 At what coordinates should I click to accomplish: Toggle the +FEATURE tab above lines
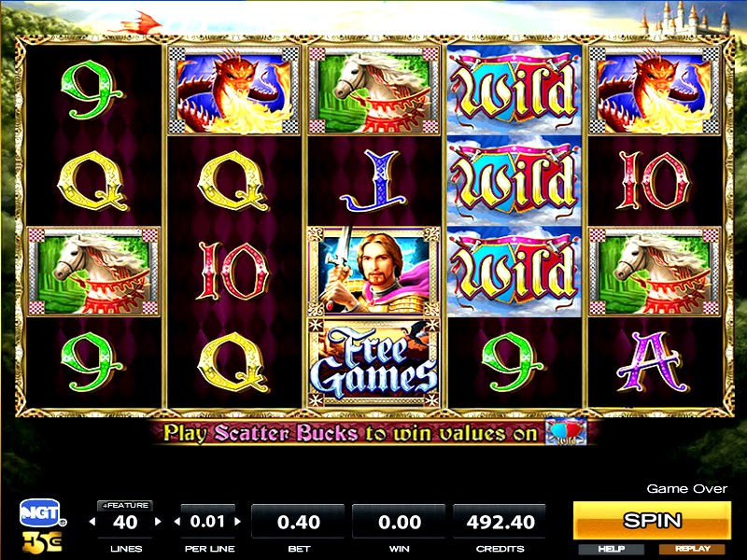point(125,505)
